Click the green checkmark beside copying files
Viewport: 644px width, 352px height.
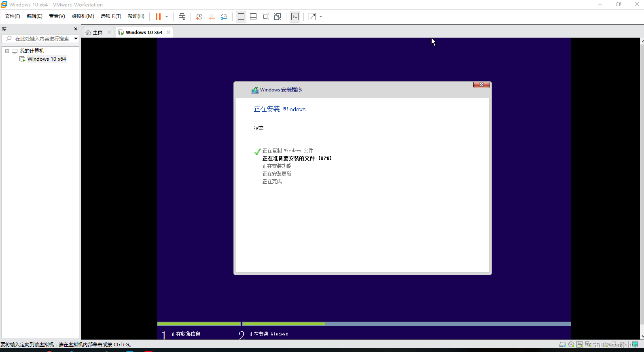(x=257, y=152)
